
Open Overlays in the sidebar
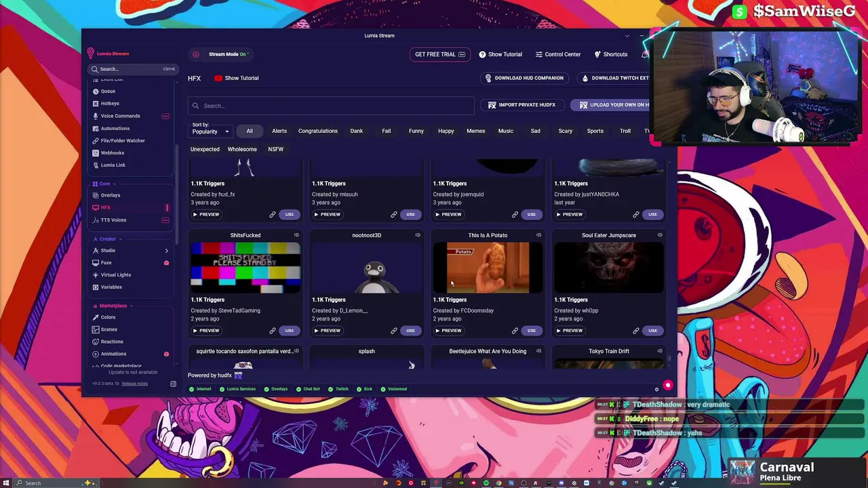(x=111, y=195)
